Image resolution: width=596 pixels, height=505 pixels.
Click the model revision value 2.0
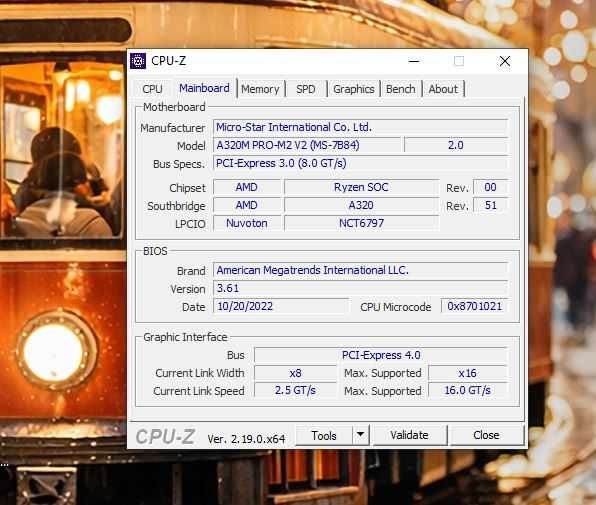456,145
